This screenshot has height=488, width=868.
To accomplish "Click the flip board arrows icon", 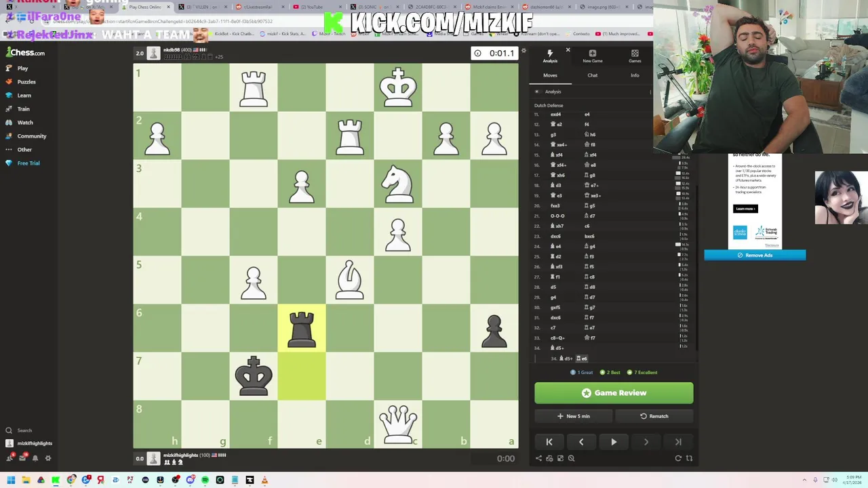I will 689,458.
